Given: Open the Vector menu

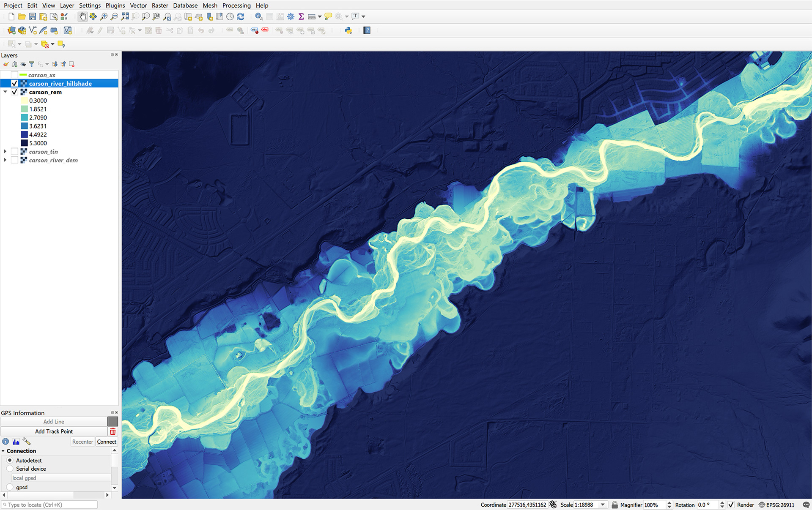Looking at the screenshot, I should click(138, 5).
